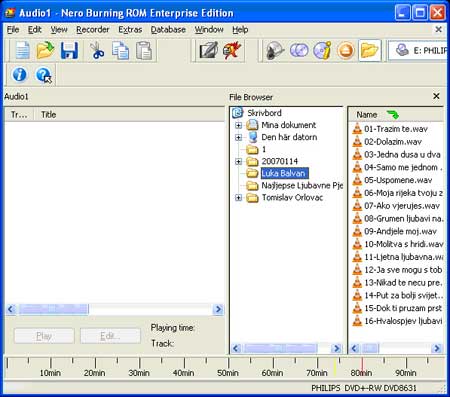Create a new compilation with New icon
Viewport: 450px width, 397px height.
(23, 51)
